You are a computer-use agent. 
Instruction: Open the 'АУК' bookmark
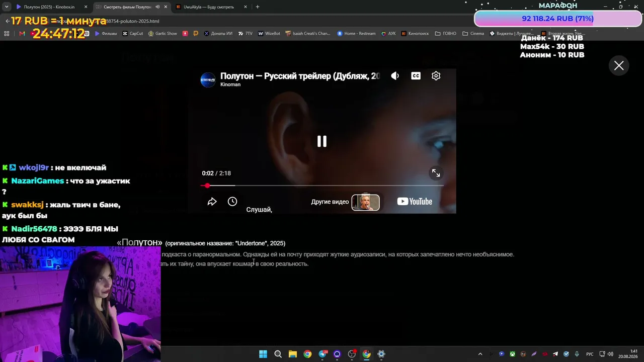tap(388, 34)
